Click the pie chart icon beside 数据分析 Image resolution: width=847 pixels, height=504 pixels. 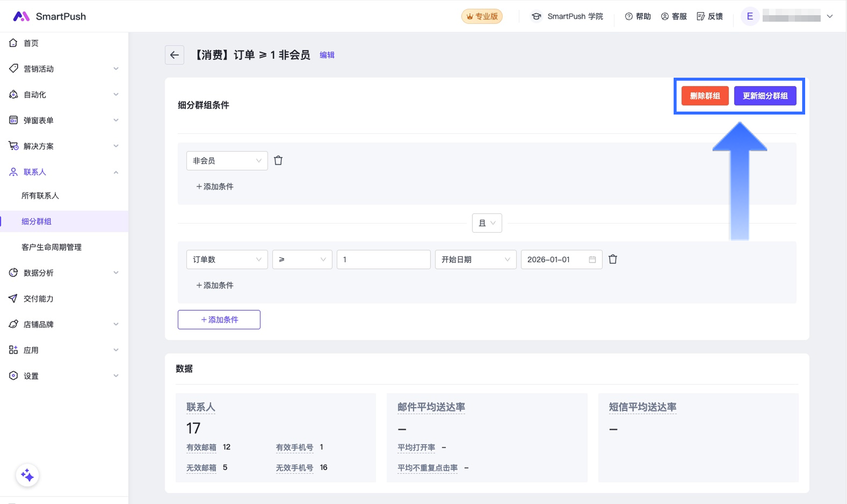13,272
